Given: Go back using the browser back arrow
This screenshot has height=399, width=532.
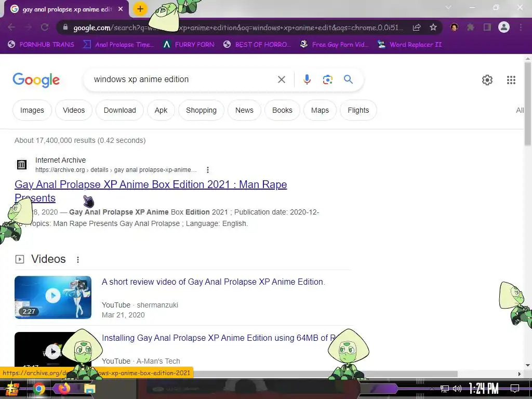Looking at the screenshot, I should point(11,27).
